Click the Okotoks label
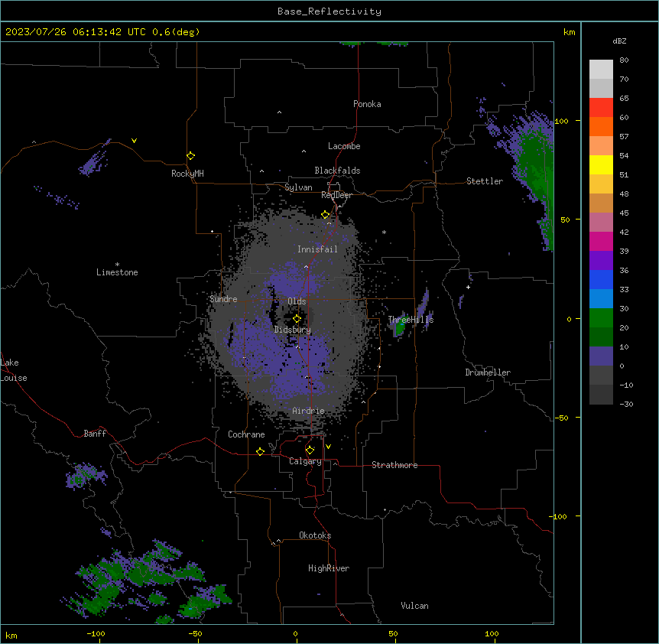The image size is (659, 644). click(315, 535)
